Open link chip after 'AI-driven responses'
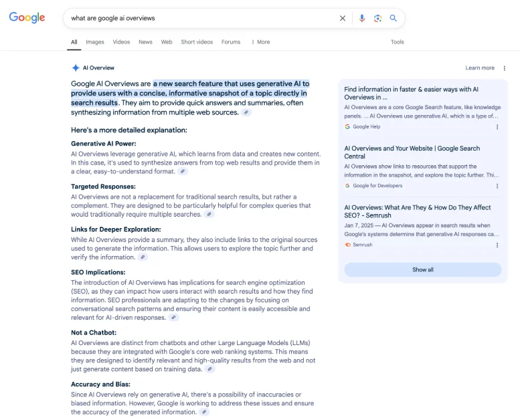The image size is (520, 420). pos(173,317)
